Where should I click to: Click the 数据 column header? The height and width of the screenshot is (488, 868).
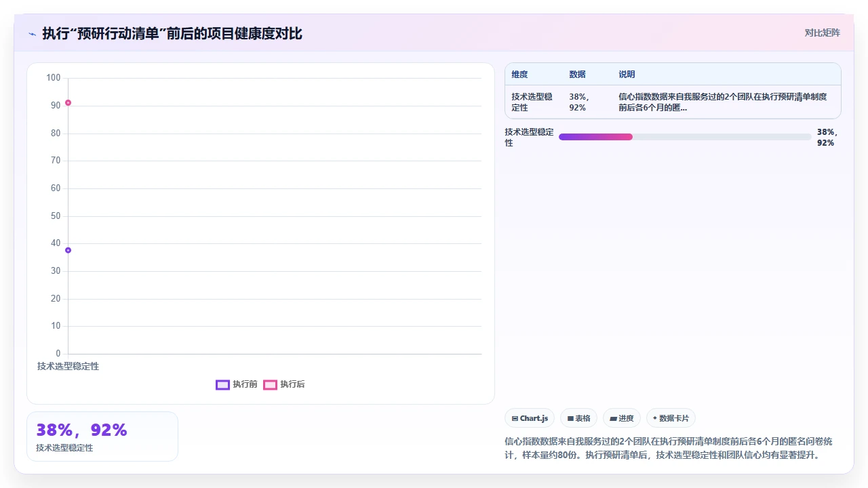[x=577, y=75]
